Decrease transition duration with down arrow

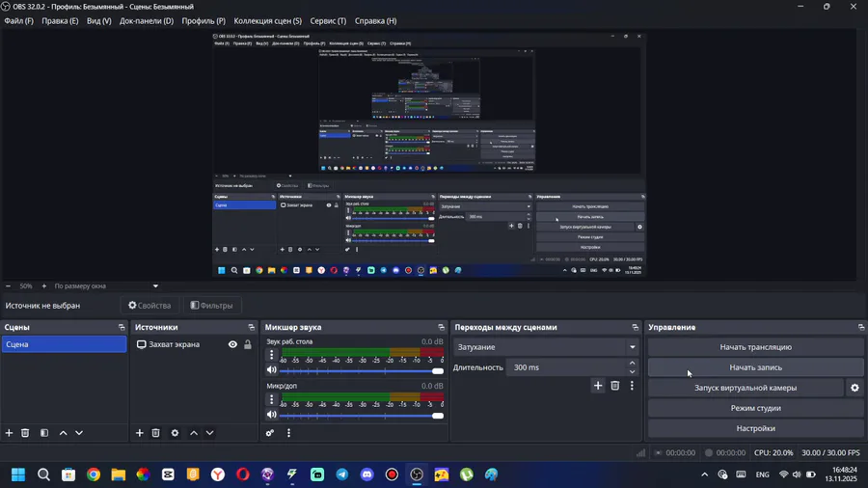click(632, 372)
